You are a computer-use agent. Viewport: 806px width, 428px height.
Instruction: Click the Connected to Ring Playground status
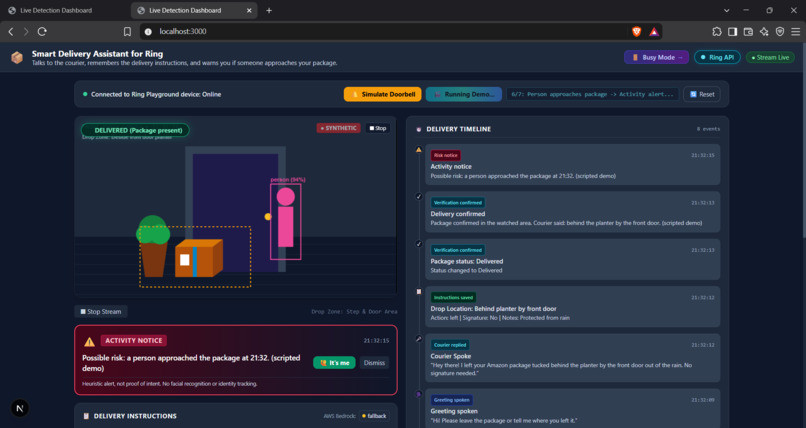152,95
